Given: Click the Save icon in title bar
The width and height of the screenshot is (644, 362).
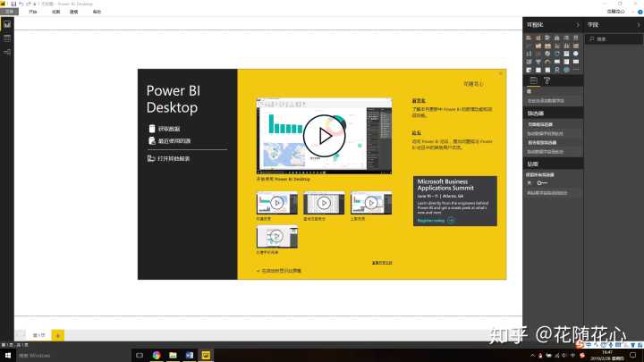Looking at the screenshot, I should (x=13, y=4).
